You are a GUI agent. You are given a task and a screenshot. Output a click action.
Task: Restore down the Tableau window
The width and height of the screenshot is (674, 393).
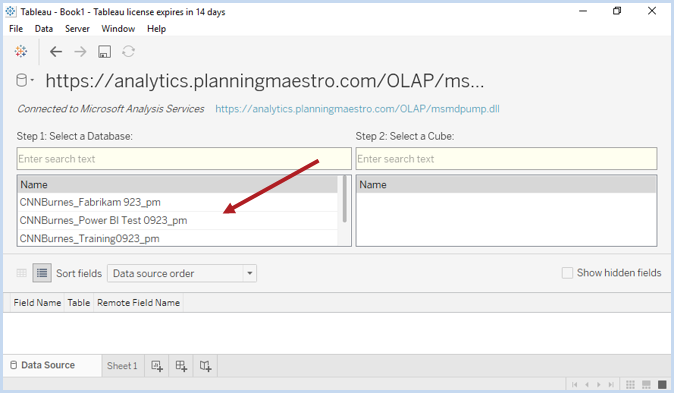(x=617, y=11)
